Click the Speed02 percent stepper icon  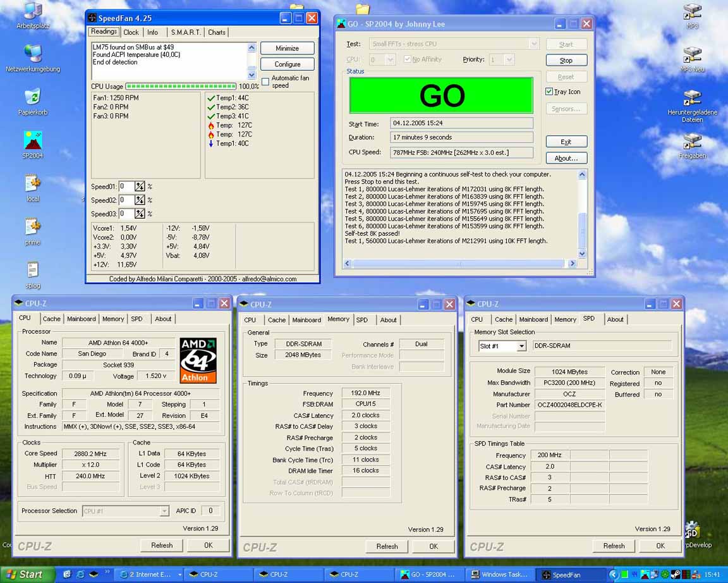[x=140, y=200]
